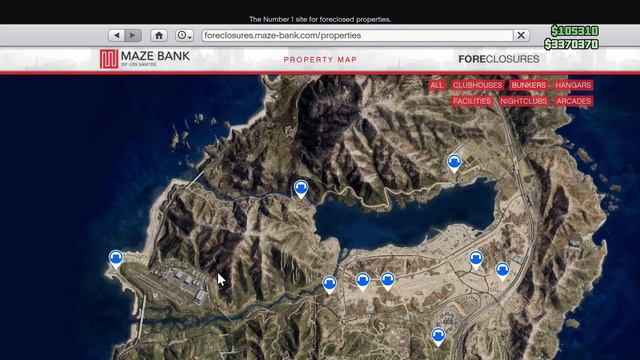640x360 pixels.
Task: Click the bank balance $3370370
Action: 571,44
